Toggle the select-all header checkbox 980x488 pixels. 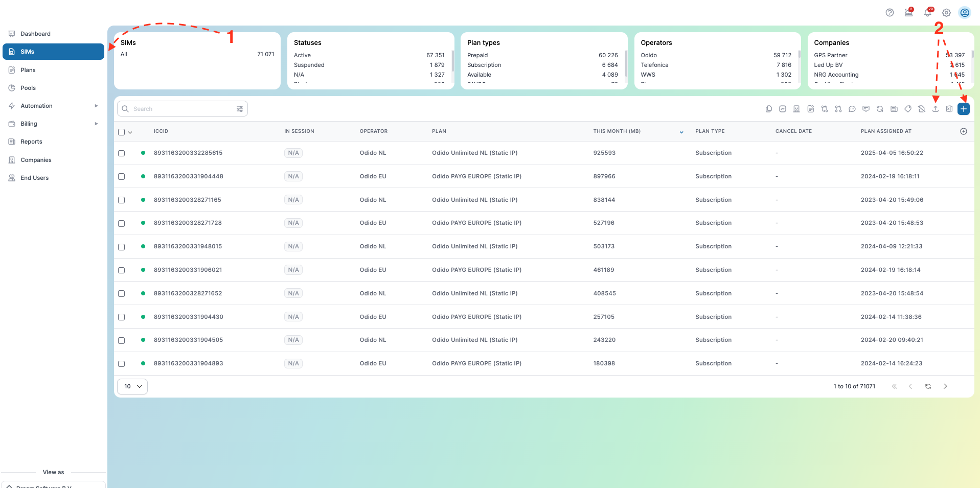121,132
